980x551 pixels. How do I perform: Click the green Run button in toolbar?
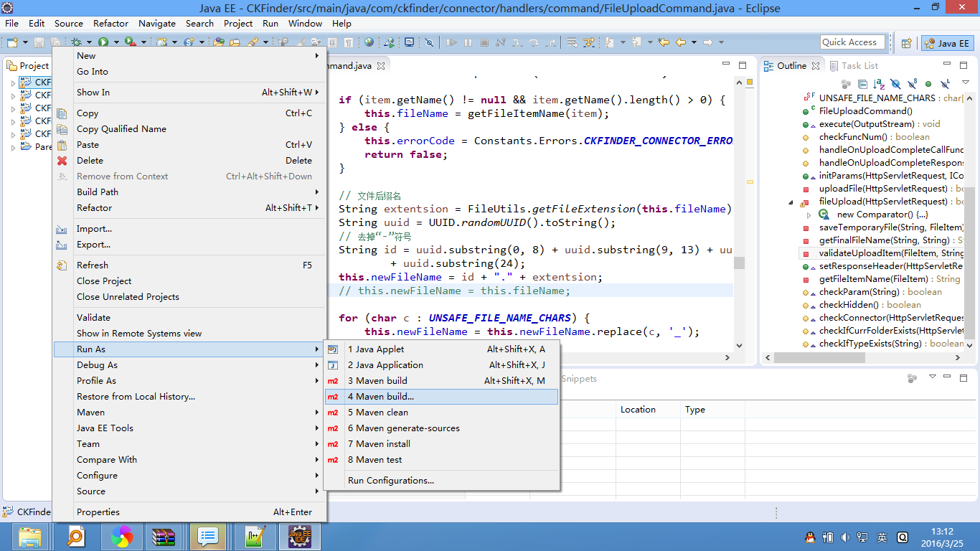click(x=103, y=42)
